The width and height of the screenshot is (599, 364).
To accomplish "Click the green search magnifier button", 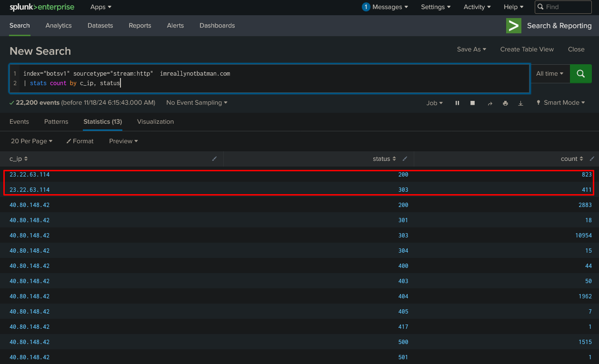I will click(580, 74).
